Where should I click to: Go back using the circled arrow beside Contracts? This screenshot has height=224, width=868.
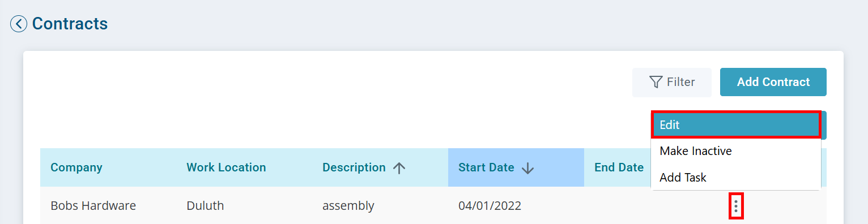19,24
